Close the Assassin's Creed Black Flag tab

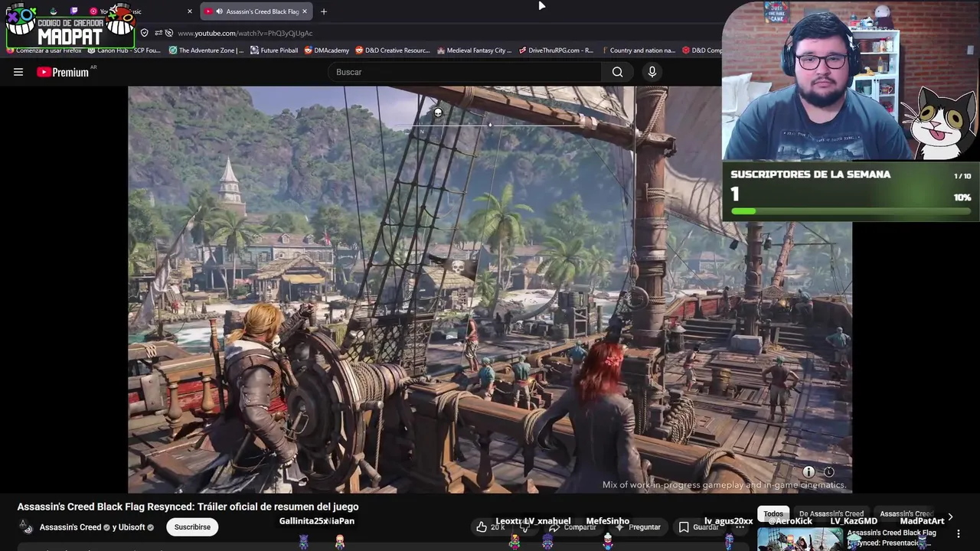[x=305, y=11]
